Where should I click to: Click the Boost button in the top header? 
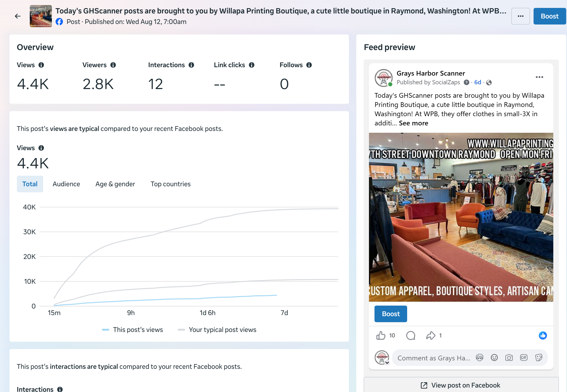tap(550, 16)
